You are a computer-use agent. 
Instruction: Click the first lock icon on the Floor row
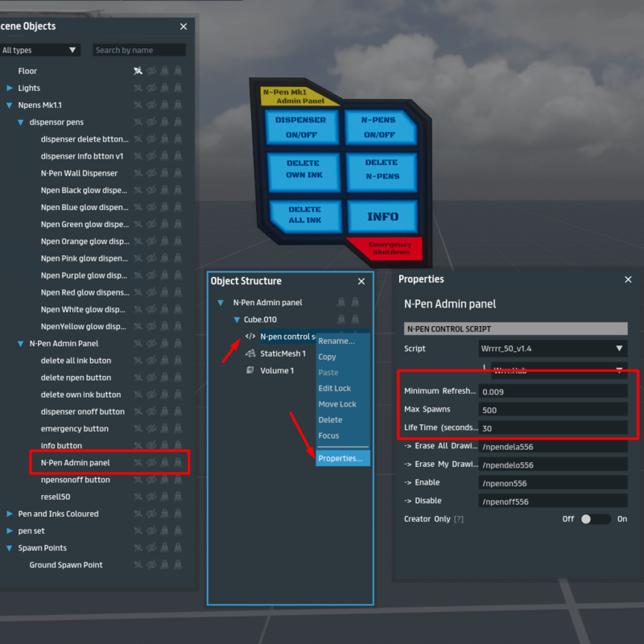[x=164, y=71]
